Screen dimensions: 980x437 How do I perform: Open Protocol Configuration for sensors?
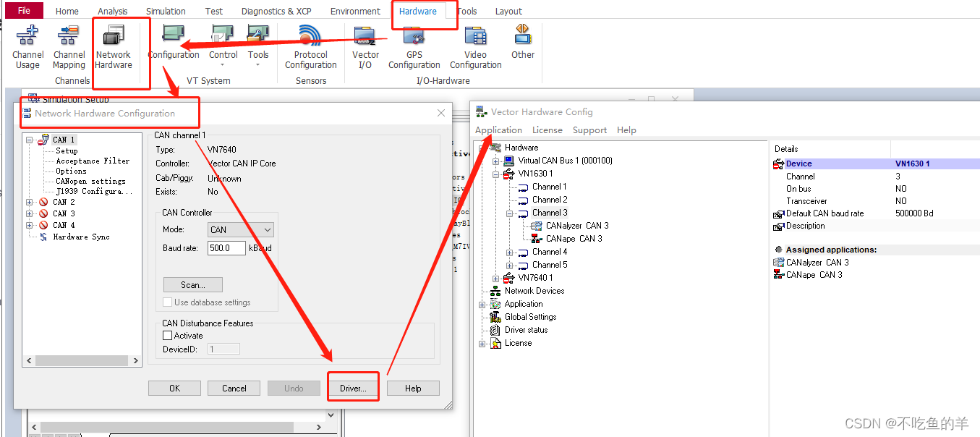coord(311,47)
